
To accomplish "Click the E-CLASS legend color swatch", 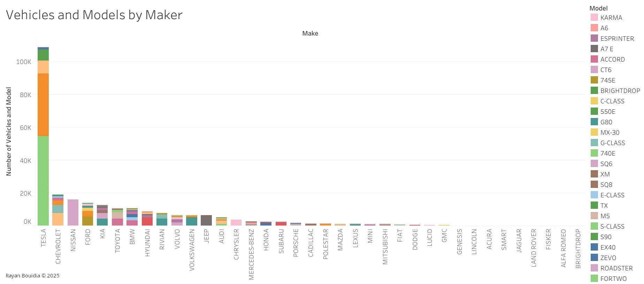I will tap(594, 195).
